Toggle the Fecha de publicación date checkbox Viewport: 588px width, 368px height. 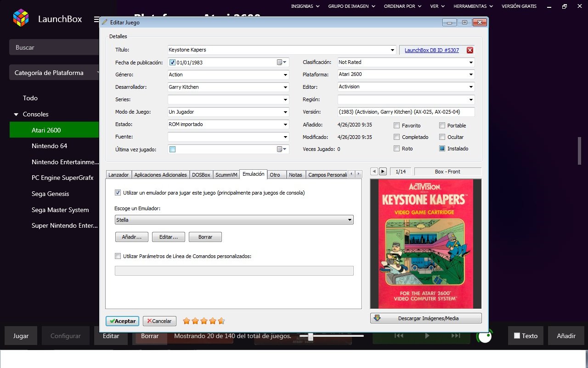pyautogui.click(x=173, y=63)
